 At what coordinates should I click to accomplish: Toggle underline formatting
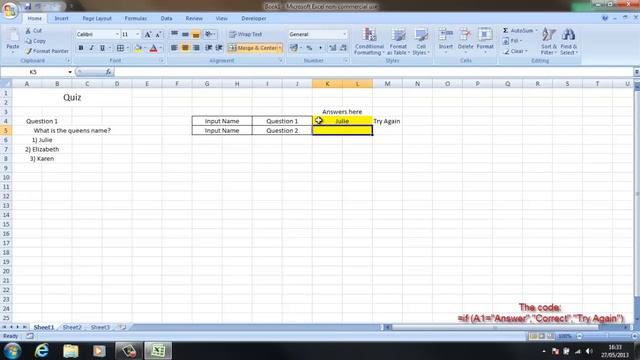click(102, 48)
